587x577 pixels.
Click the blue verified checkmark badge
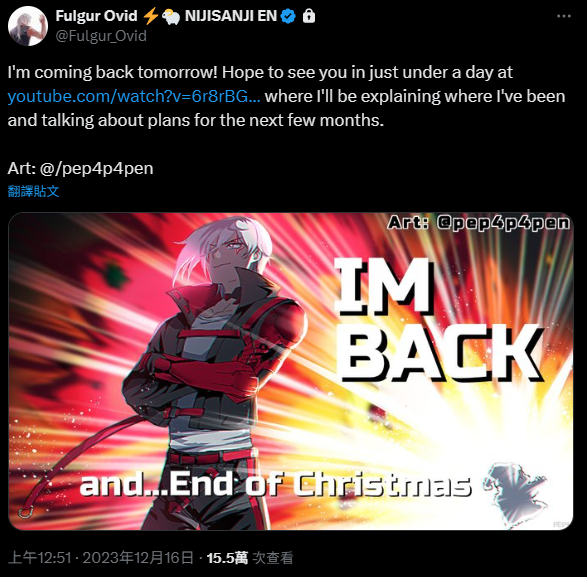288,16
